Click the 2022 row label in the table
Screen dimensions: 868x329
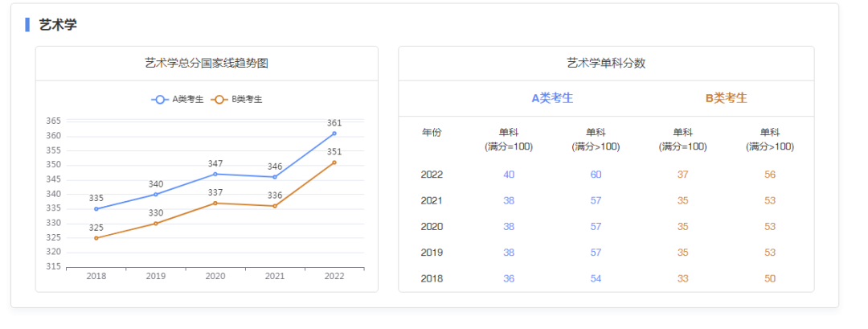pyautogui.click(x=432, y=175)
